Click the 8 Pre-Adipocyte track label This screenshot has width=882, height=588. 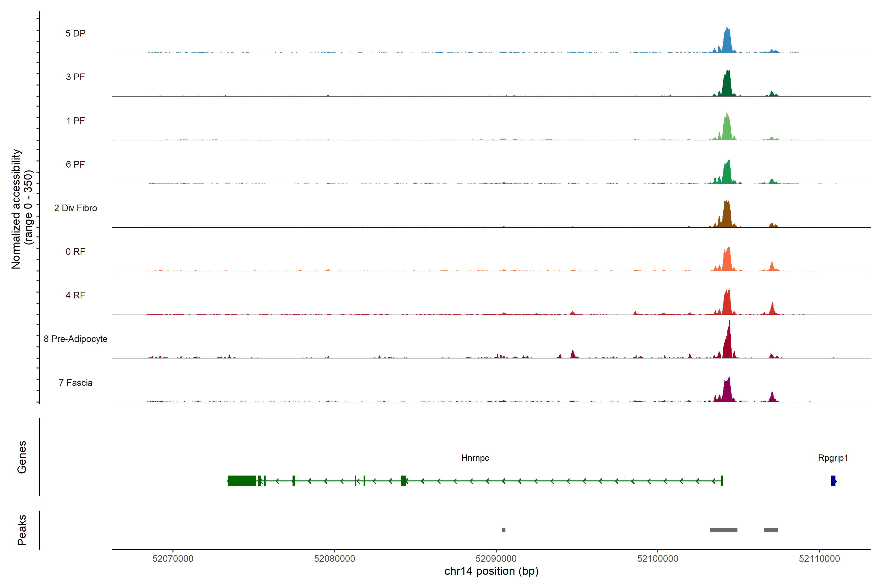[x=75, y=339]
